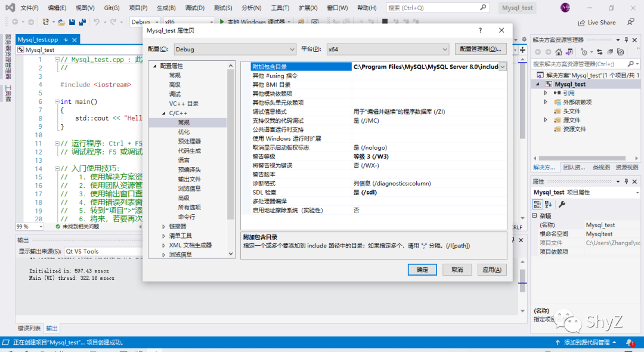Click the wrench property pages icon
644x352 pixels.
(x=562, y=204)
